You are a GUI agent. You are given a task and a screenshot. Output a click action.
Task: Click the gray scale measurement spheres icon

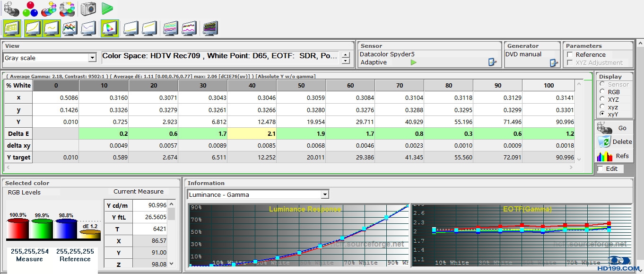(x=11, y=9)
